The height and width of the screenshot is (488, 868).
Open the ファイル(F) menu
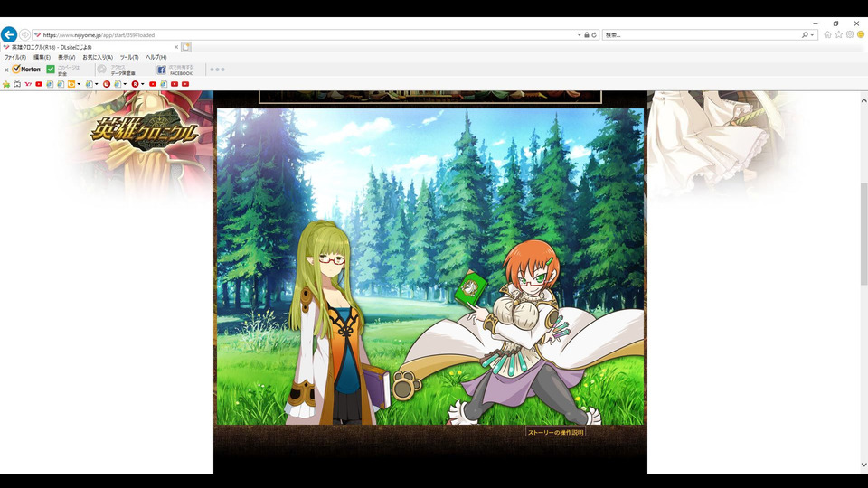click(15, 57)
